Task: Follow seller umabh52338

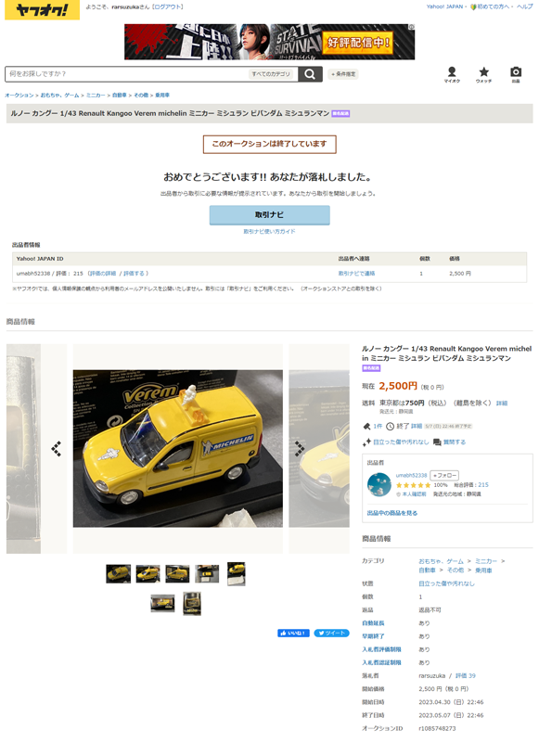Action: (x=444, y=475)
